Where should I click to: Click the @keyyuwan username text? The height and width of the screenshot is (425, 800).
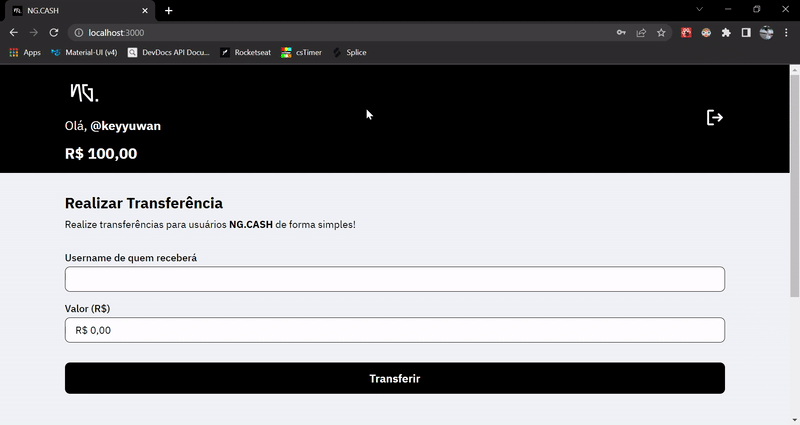click(126, 126)
